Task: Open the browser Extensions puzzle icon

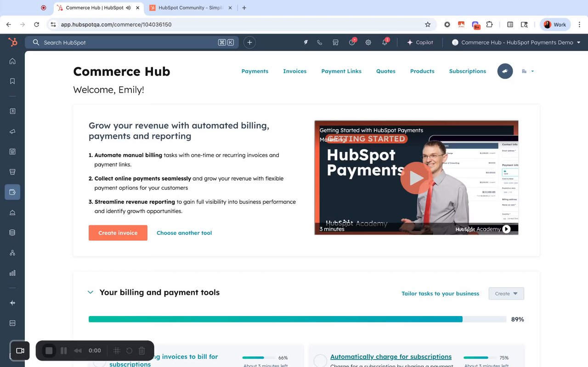Action: pyautogui.click(x=489, y=24)
